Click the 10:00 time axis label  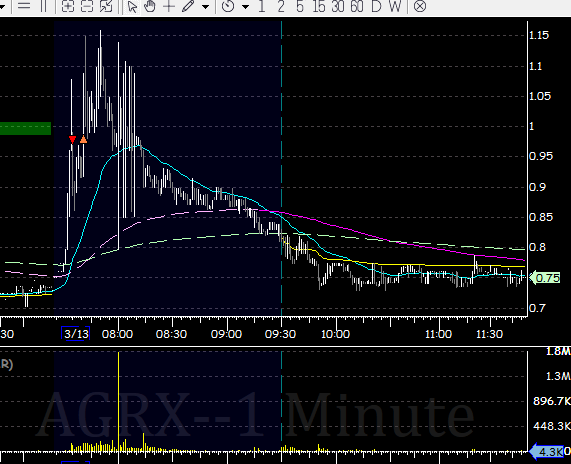[335, 334]
